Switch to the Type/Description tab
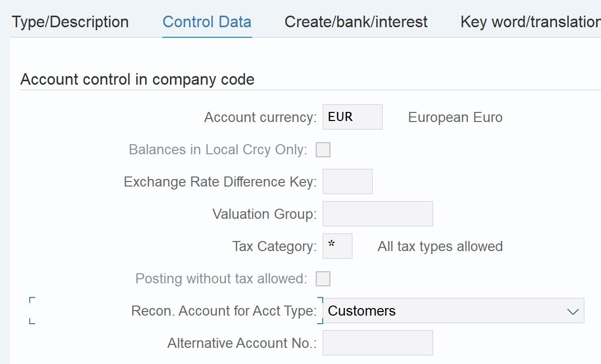The image size is (601, 364). click(70, 22)
